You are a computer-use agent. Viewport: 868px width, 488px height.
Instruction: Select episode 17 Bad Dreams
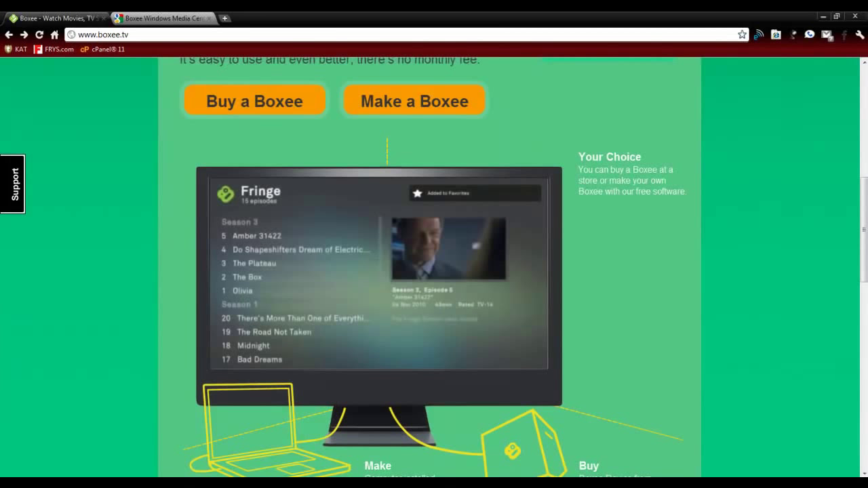(x=251, y=359)
